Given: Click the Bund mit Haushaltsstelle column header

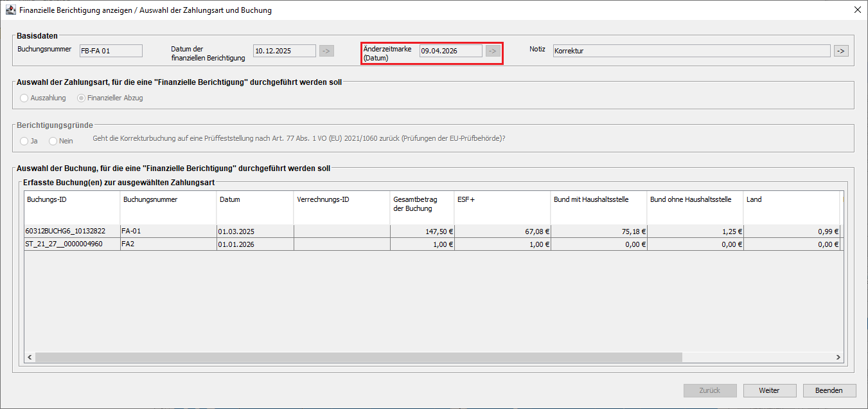Looking at the screenshot, I should click(x=598, y=200).
